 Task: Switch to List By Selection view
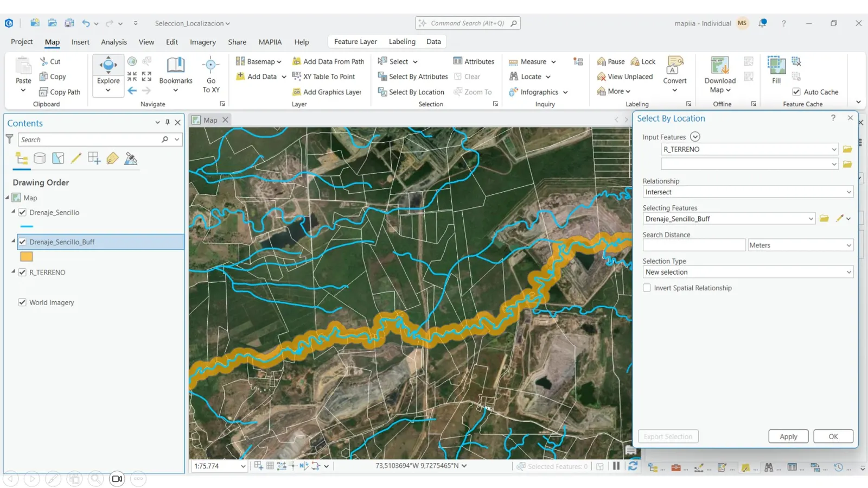click(58, 158)
